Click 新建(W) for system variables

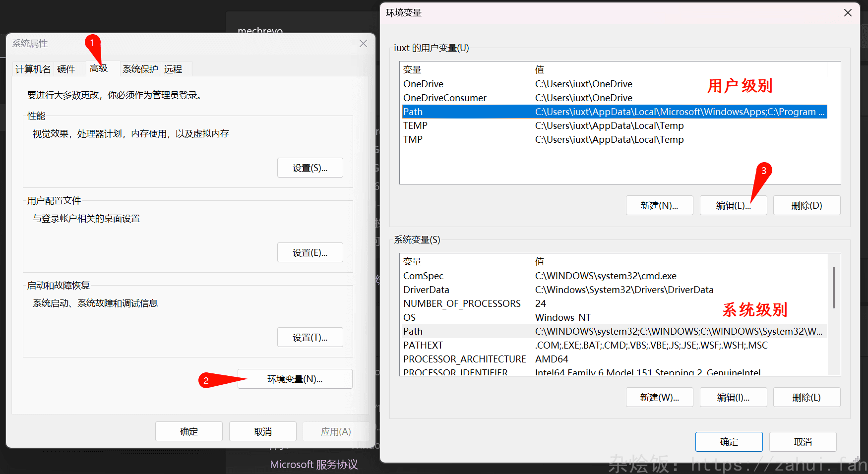[x=659, y=398]
